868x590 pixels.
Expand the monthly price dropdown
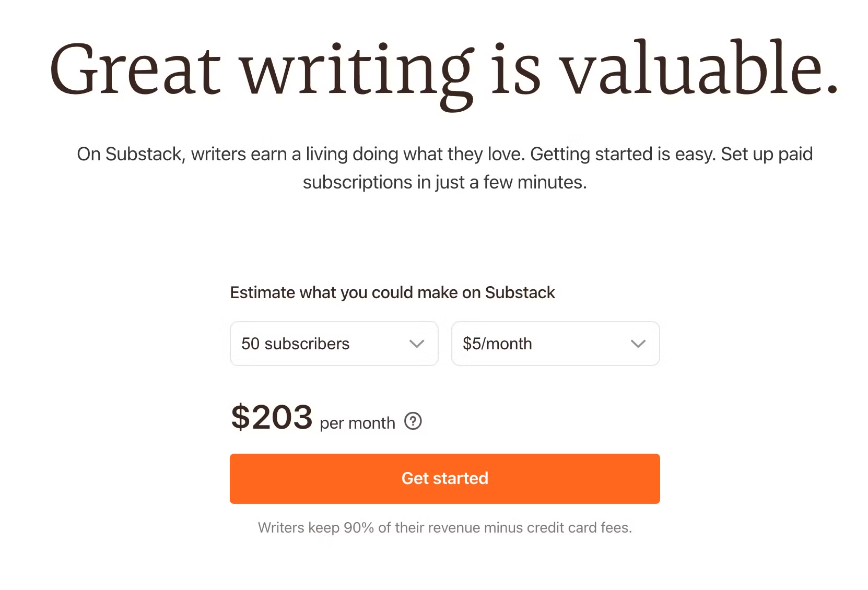[x=555, y=344]
